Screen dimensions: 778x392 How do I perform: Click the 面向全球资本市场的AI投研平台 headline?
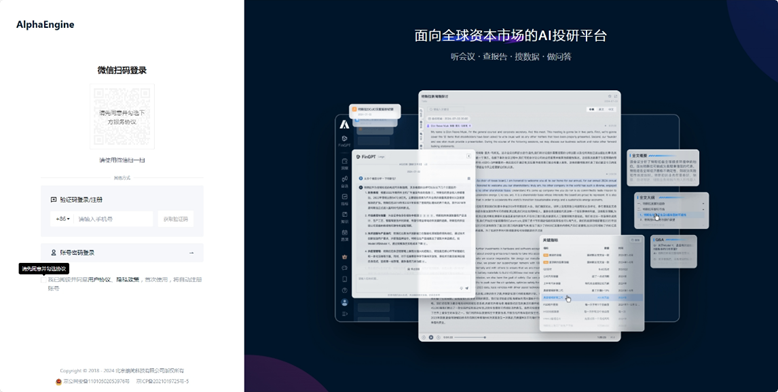tap(511, 36)
